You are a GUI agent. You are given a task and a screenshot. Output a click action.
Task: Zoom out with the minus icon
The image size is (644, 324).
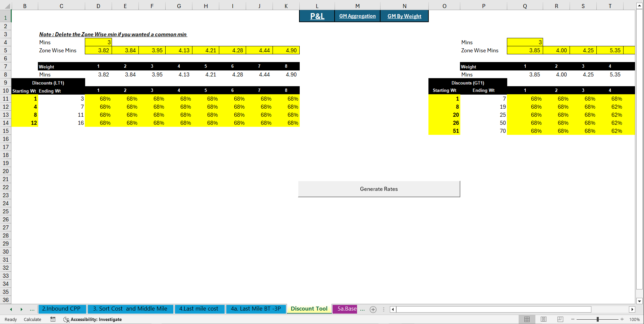(572, 319)
